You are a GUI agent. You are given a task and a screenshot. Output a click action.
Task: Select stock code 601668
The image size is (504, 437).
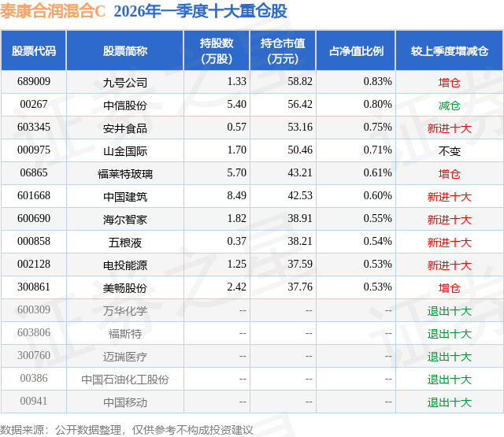click(x=34, y=196)
